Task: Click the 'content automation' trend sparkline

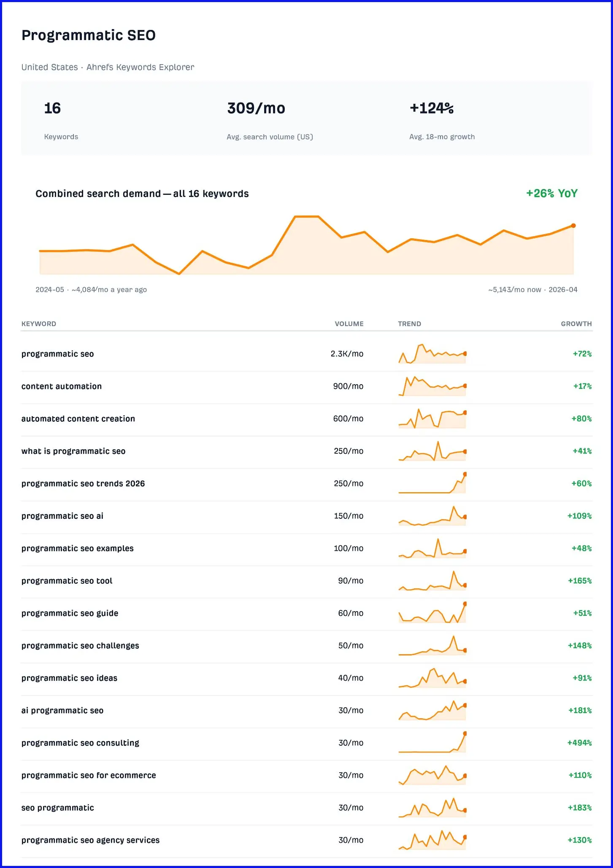Action: click(x=432, y=386)
